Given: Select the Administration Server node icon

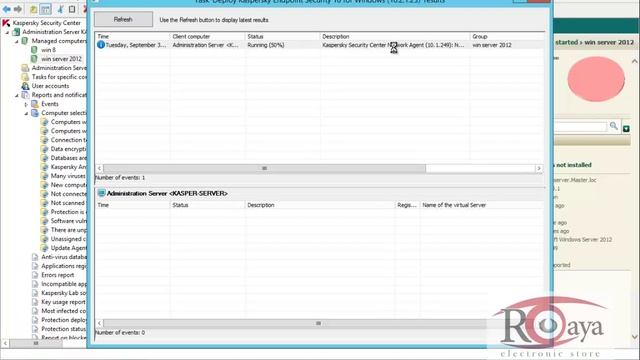Looking at the screenshot, I should 16,32.
